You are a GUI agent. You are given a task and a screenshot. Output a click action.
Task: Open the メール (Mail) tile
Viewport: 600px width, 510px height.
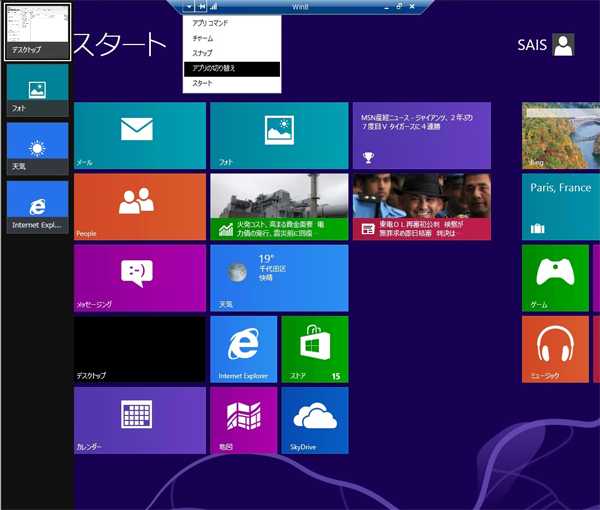[x=140, y=135]
